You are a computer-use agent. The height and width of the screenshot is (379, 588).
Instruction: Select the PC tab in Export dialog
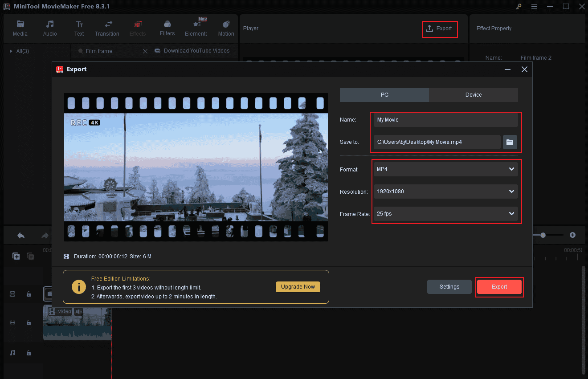(384, 94)
